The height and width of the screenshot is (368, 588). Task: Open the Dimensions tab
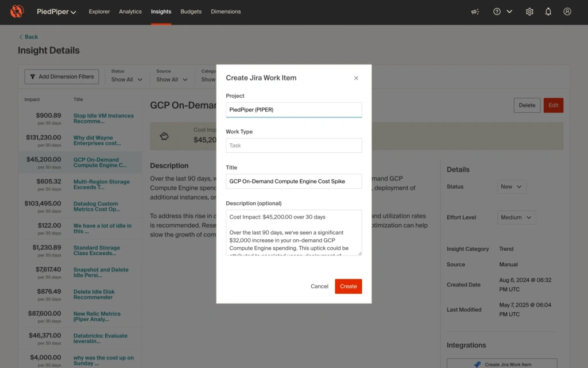pos(226,11)
